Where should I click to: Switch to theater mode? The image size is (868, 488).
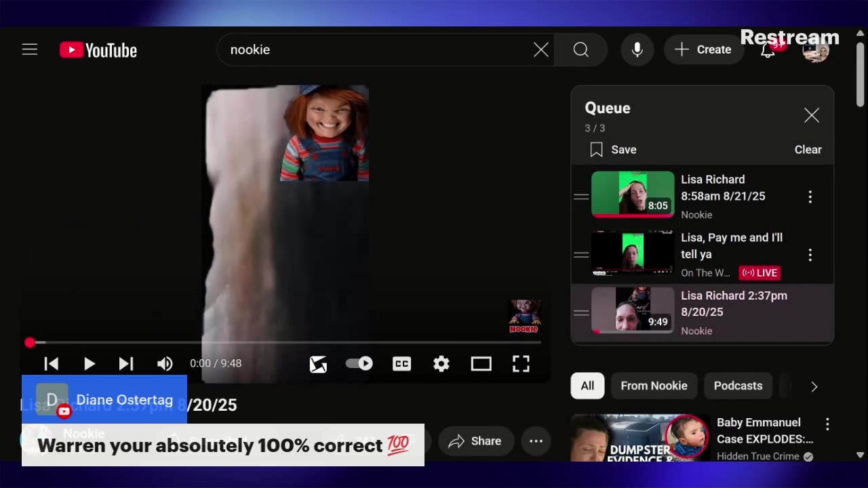(x=481, y=364)
